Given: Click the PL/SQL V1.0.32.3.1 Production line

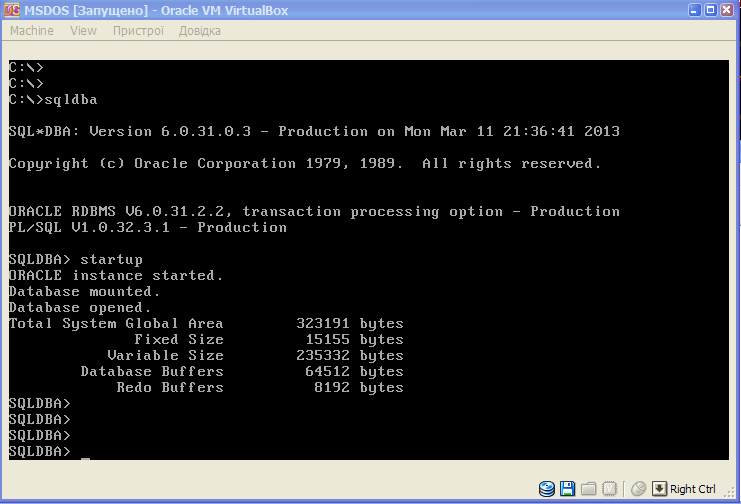Looking at the screenshot, I should click(147, 227).
